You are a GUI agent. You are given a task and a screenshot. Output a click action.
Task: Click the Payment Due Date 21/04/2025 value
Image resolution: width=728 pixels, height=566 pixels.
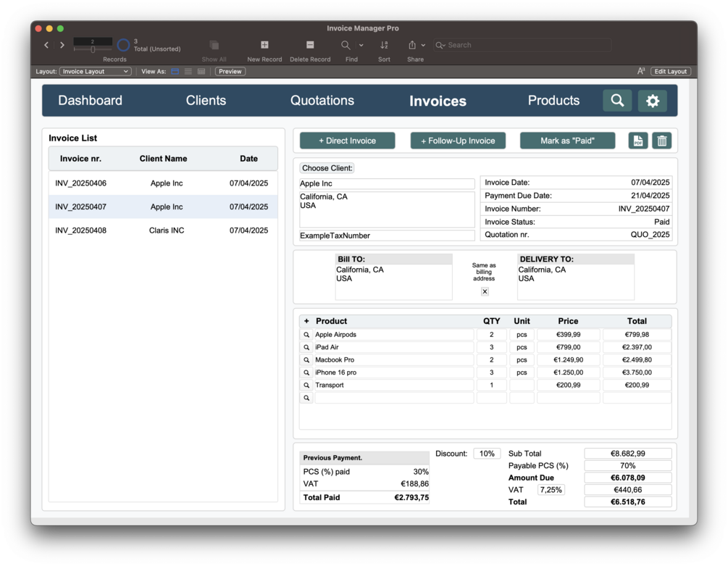point(650,196)
